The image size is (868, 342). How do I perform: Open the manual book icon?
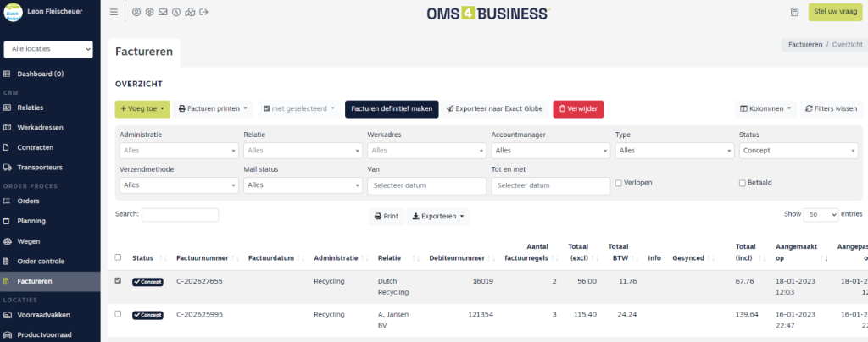(x=794, y=12)
